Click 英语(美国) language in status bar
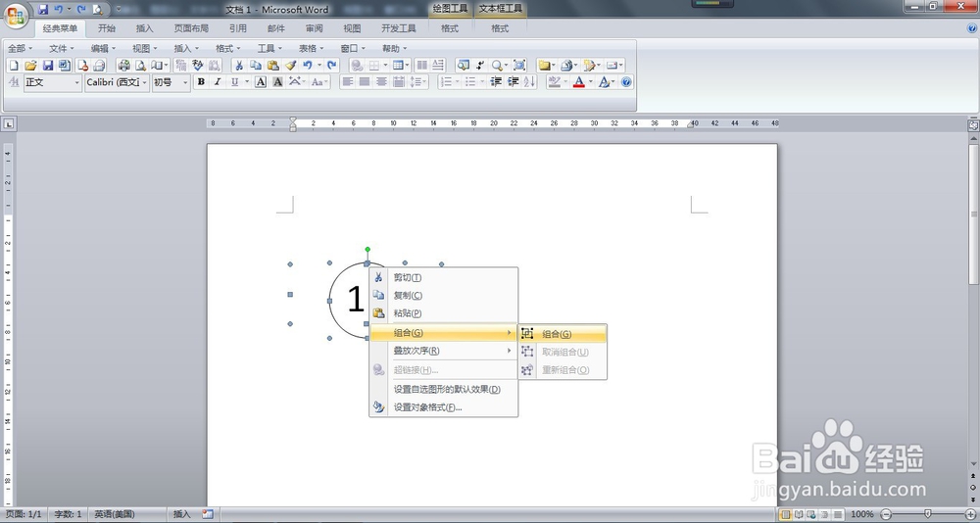This screenshot has height=523, width=980. (x=115, y=514)
